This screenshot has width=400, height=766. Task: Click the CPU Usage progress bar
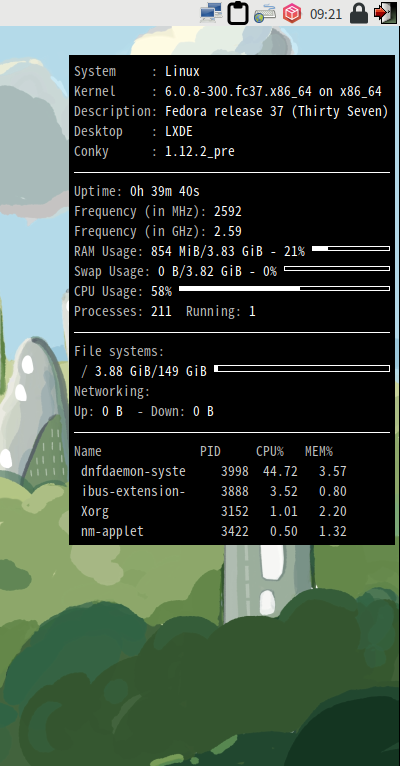284,289
